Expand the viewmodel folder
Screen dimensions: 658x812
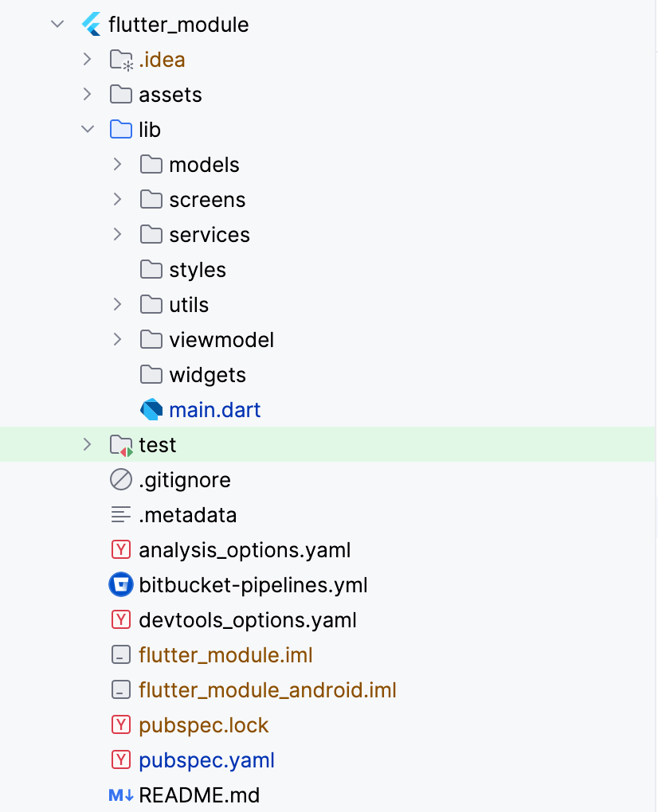coord(118,339)
